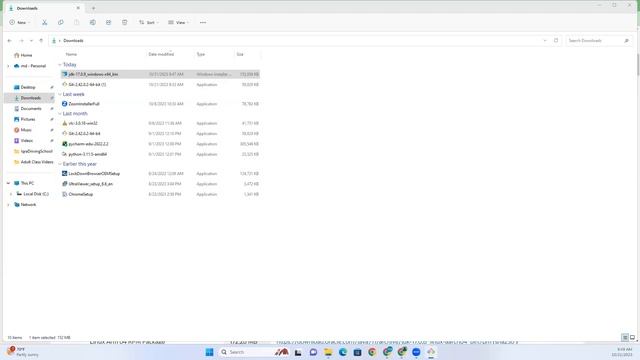Refresh the Downloads folder
This screenshot has height=360, width=640.
point(556,40)
